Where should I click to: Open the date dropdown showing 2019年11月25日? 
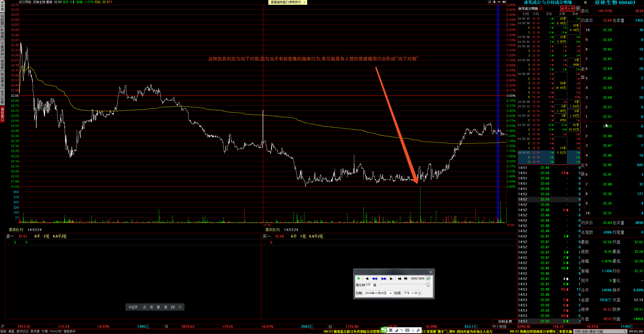390,293
